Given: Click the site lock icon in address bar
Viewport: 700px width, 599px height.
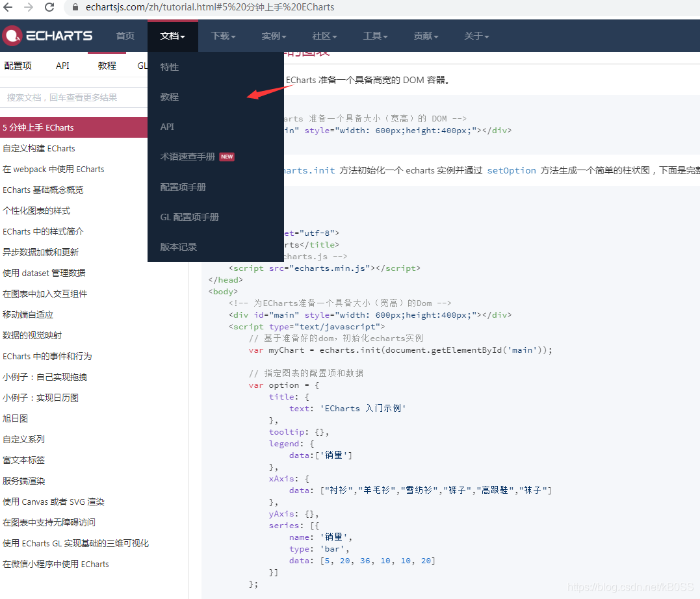Looking at the screenshot, I should [x=75, y=7].
